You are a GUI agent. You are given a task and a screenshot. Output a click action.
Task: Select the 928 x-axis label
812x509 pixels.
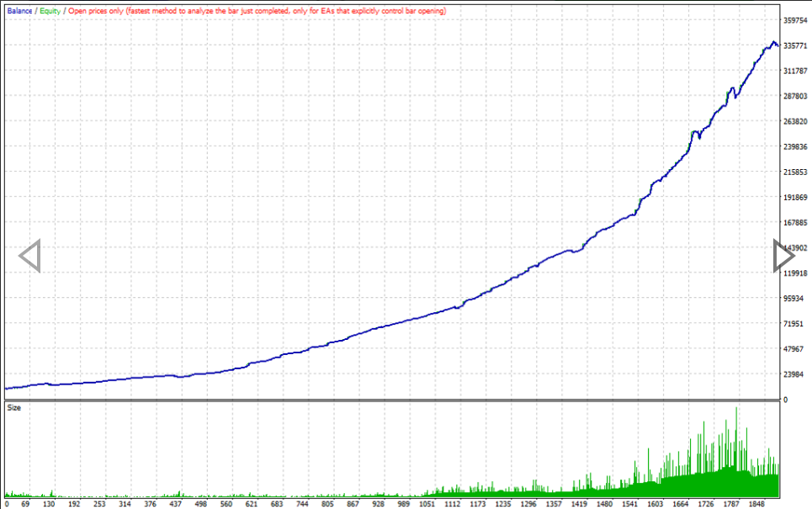pyautogui.click(x=379, y=504)
